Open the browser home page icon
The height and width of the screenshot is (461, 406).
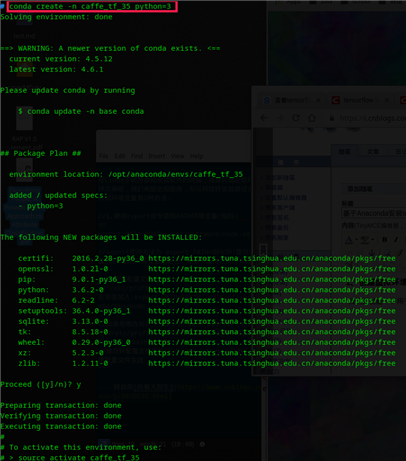[x=312, y=118]
